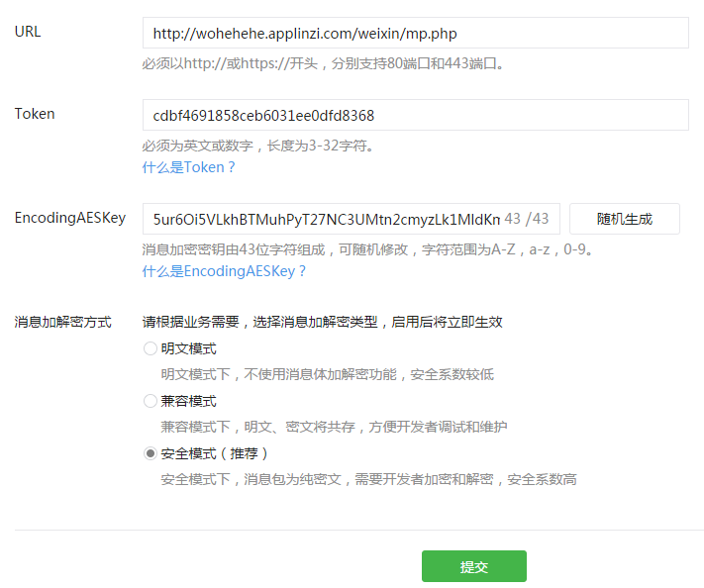Click the URL field label
The image size is (704, 588).
tap(28, 32)
